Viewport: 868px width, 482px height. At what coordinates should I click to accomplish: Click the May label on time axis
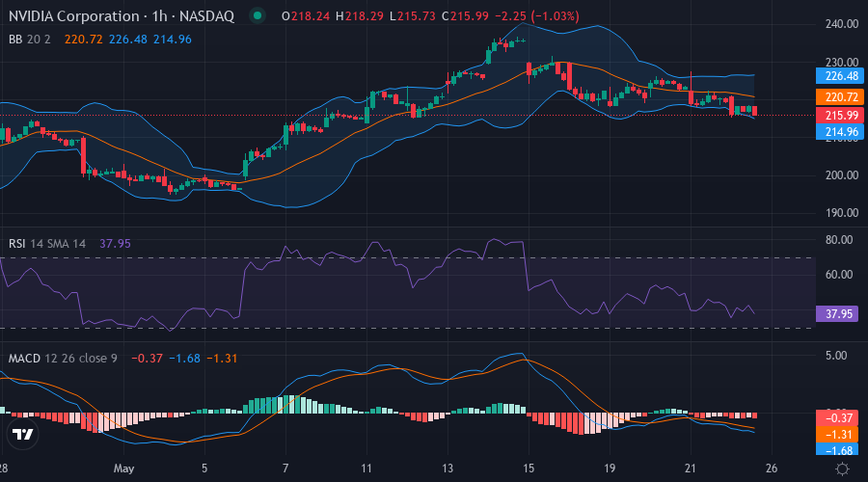tap(123, 469)
